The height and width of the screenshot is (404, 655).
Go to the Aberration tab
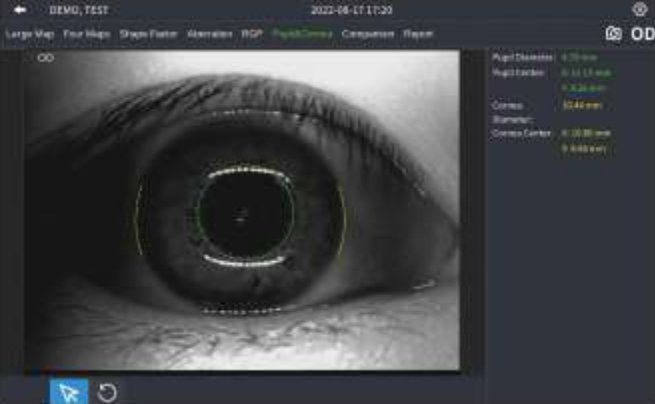(210, 33)
